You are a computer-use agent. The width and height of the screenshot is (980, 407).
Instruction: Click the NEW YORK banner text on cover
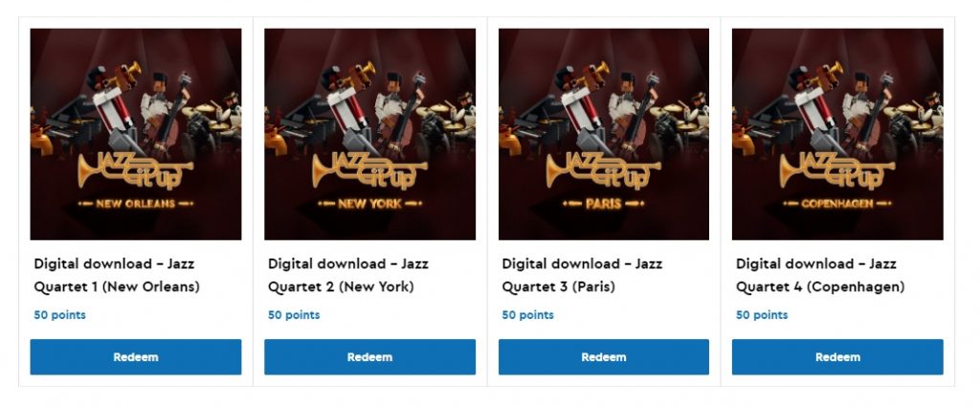pos(369,203)
